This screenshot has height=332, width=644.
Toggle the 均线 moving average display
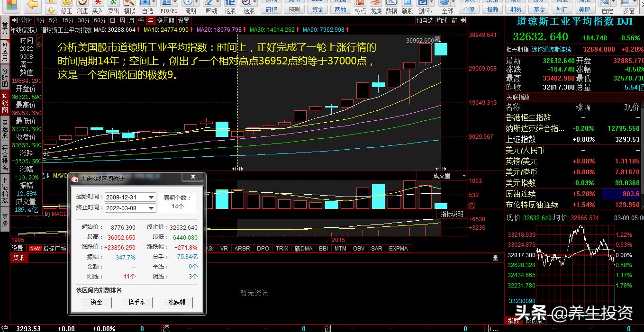(x=442, y=20)
